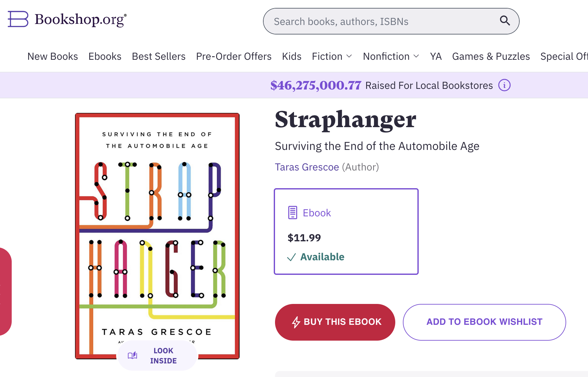The image size is (588, 377).
Task: Click Buy This Ebook button
Action: (335, 322)
